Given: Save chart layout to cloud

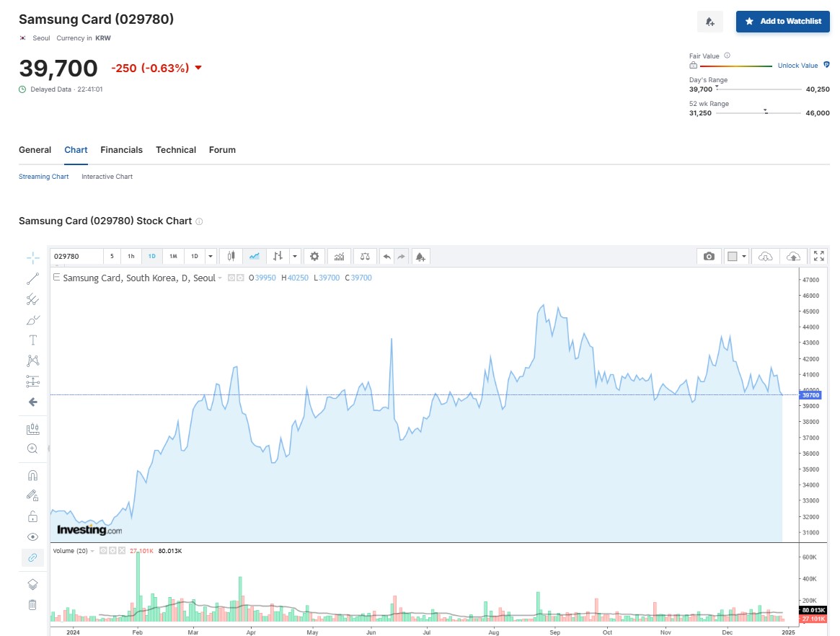Looking at the screenshot, I should 793,256.
